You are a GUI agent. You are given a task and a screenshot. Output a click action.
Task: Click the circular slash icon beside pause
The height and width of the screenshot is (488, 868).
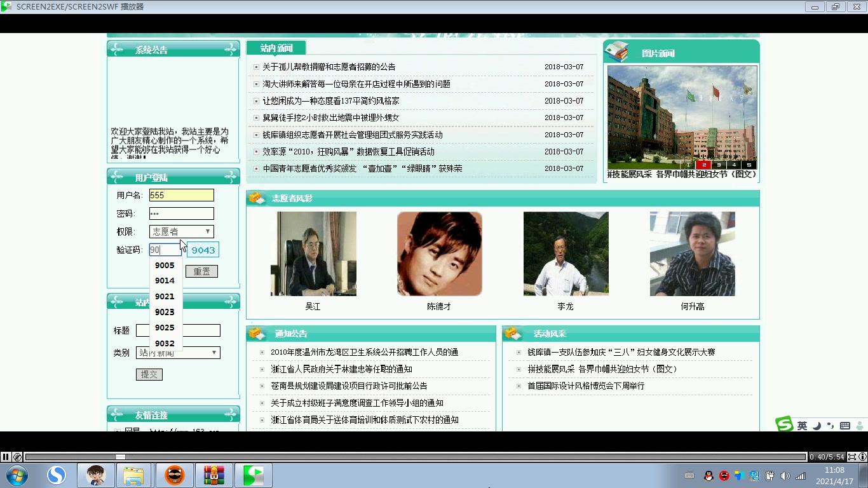coord(18,457)
